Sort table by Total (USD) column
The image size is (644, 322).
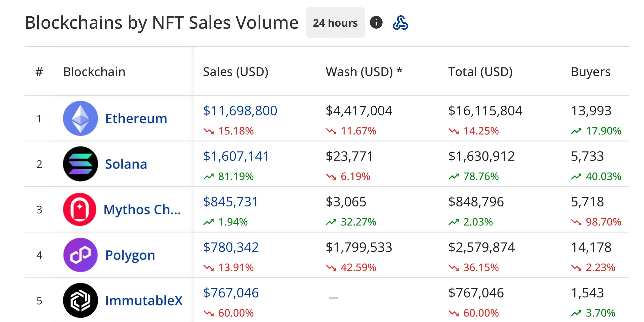(x=480, y=72)
